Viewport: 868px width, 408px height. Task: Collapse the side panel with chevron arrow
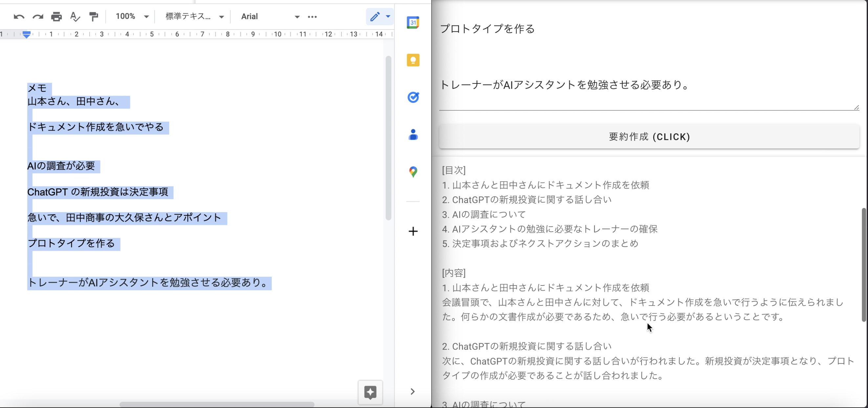pyautogui.click(x=412, y=392)
